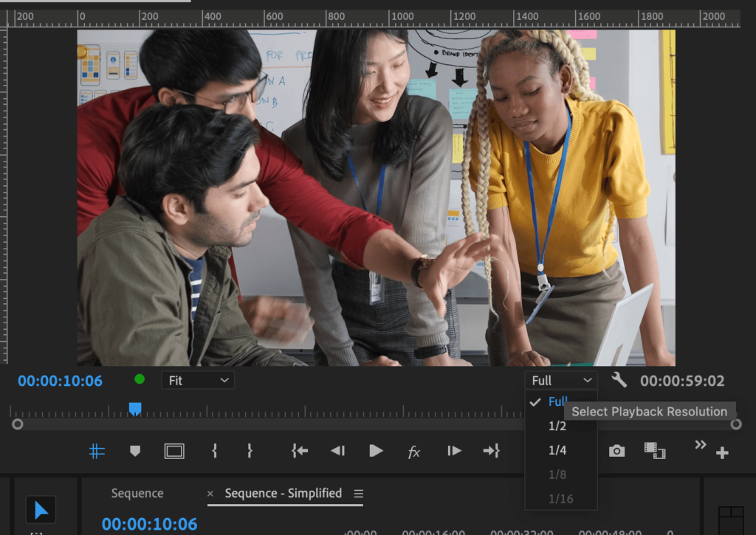Toggle the safe margins icon
This screenshot has width=756, height=535.
(x=174, y=451)
